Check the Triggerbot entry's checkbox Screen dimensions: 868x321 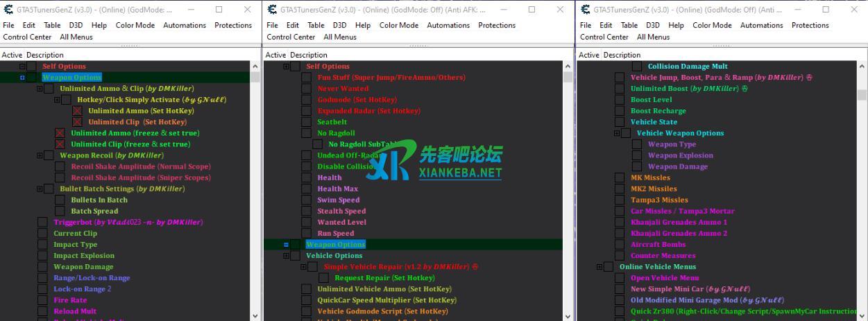coord(42,223)
